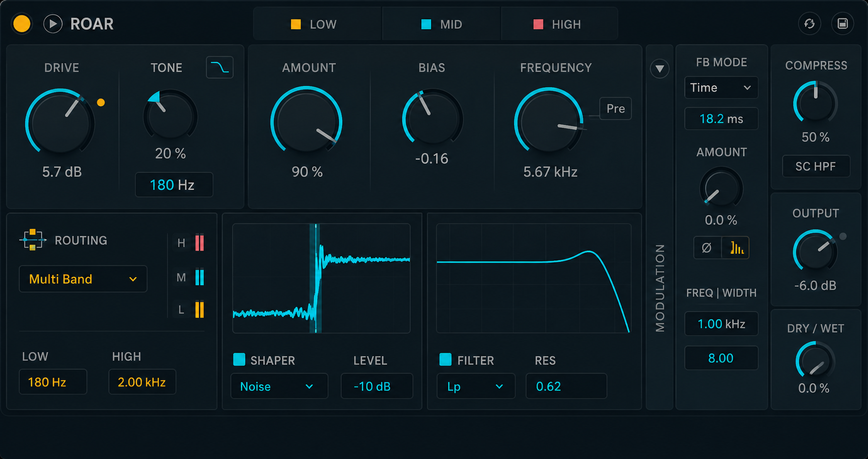The width and height of the screenshot is (868, 459).
Task: Switch to the HIGH band tab
Action: click(x=558, y=24)
